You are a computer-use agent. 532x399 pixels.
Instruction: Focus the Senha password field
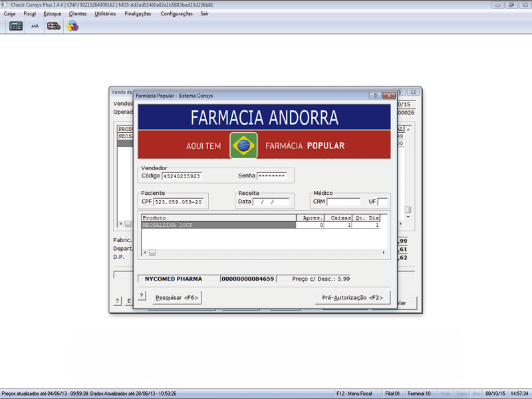(x=272, y=176)
